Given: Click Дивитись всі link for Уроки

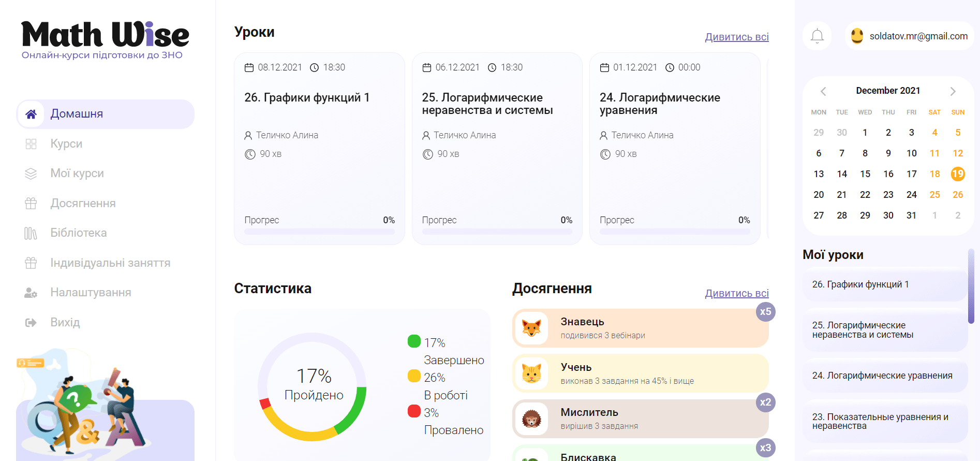Looking at the screenshot, I should pos(737,37).
